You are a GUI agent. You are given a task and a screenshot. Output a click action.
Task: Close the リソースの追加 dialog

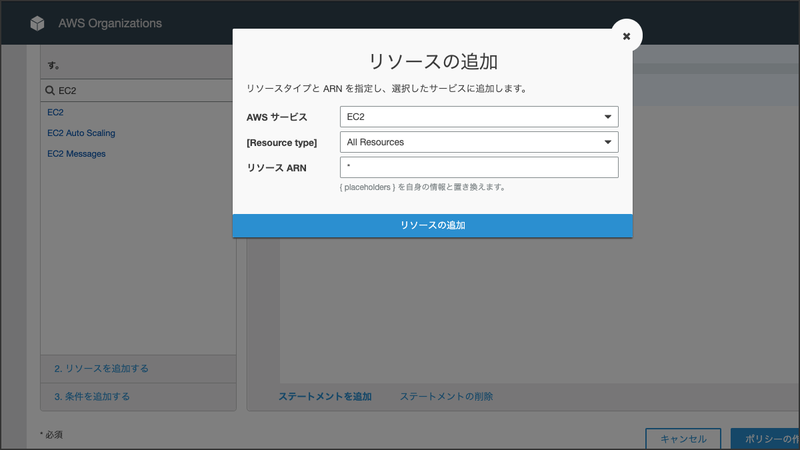tap(626, 36)
